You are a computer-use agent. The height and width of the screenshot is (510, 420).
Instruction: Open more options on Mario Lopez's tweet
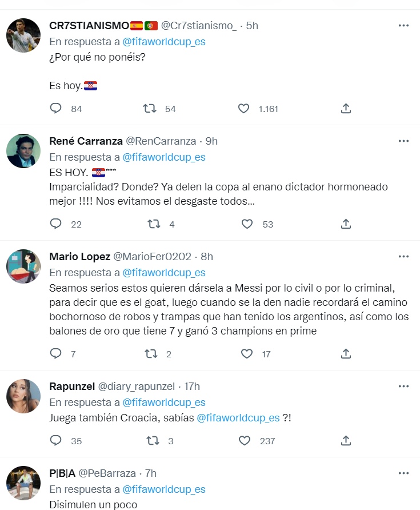403,256
